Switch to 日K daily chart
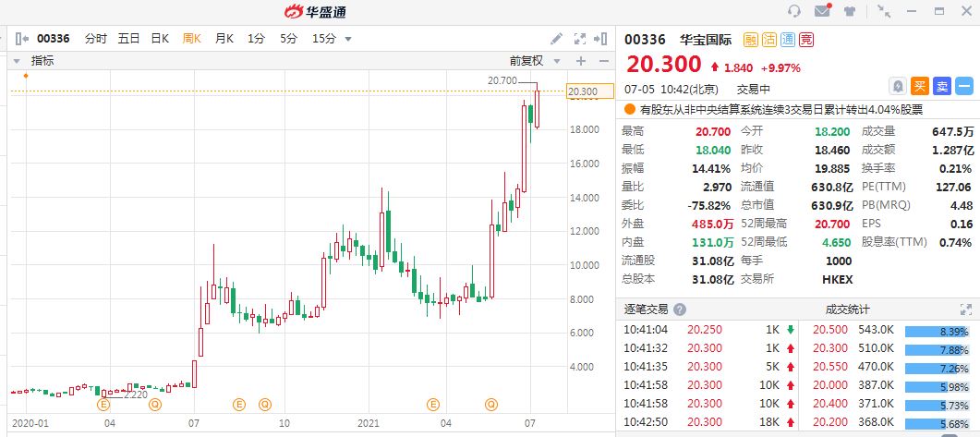The image size is (980, 437). [160, 39]
